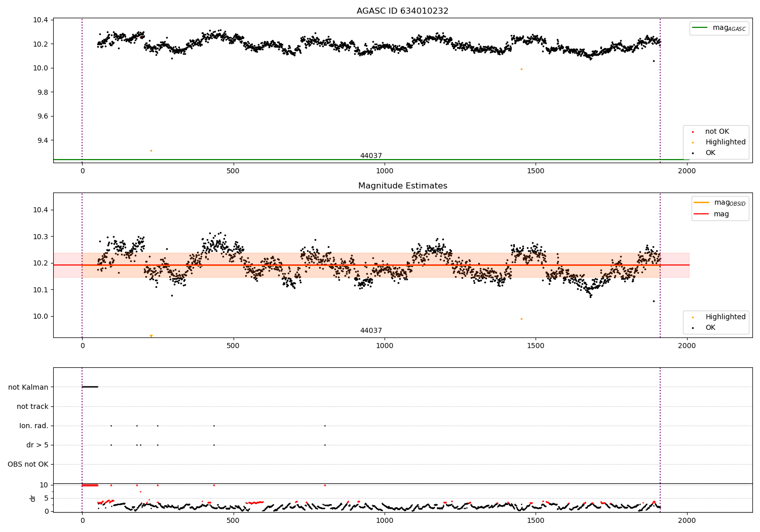
Task: Click the 'Ion. rad.' axis label
Action: coord(34,426)
